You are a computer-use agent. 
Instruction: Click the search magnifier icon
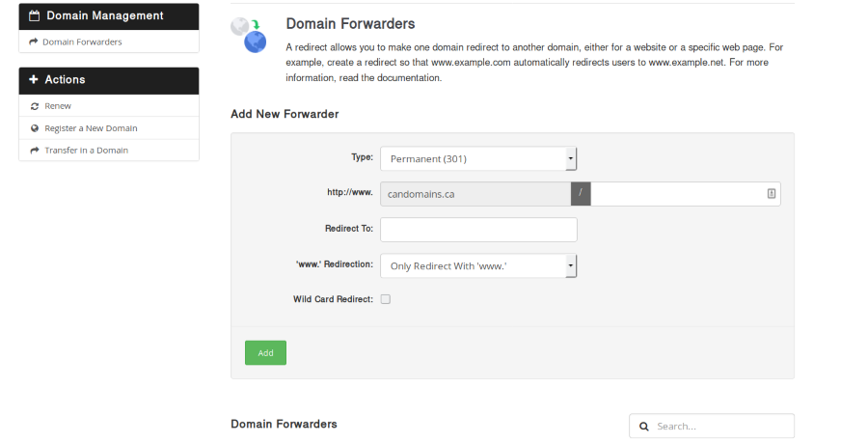tap(644, 426)
